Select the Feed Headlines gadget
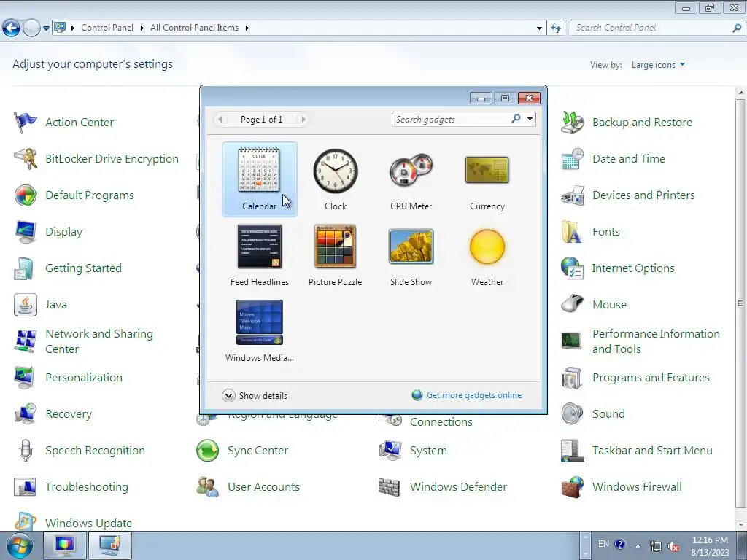 [259, 255]
